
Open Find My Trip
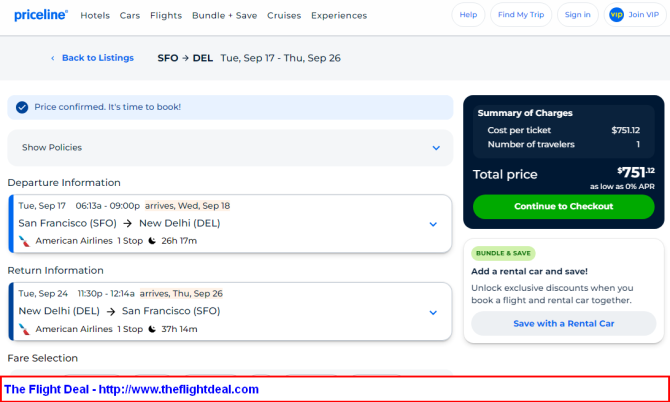coord(521,15)
